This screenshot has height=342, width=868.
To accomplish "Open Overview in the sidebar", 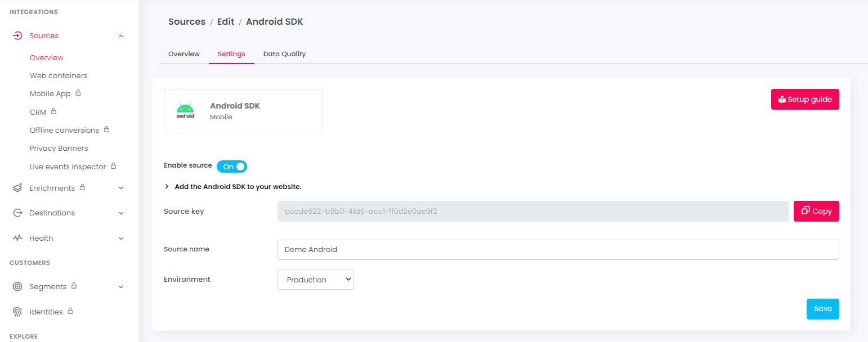I will tap(47, 57).
